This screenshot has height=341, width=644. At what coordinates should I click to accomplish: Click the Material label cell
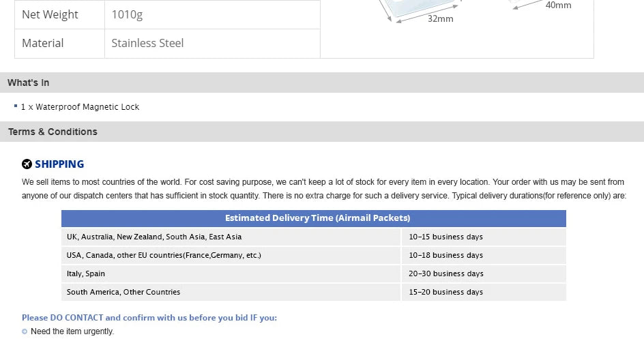click(x=59, y=44)
